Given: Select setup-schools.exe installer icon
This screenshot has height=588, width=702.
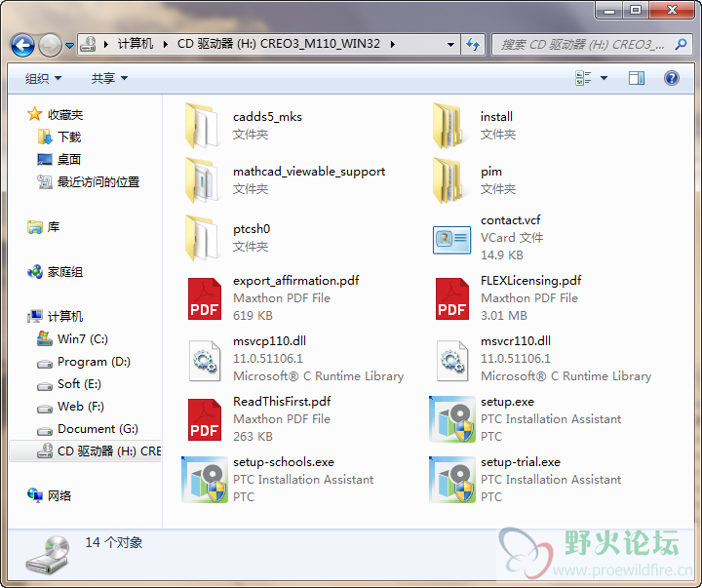Looking at the screenshot, I should point(205,479).
